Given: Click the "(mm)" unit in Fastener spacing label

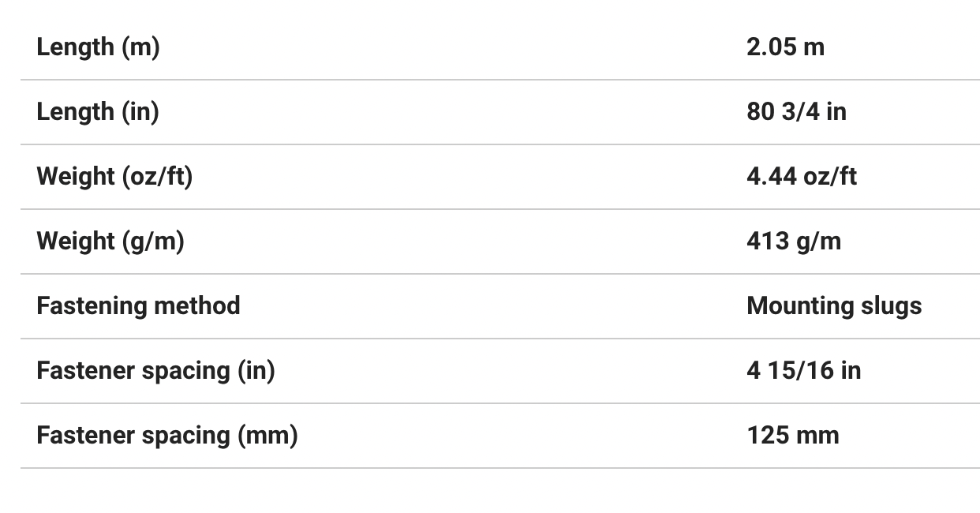Looking at the screenshot, I should 268,436.
